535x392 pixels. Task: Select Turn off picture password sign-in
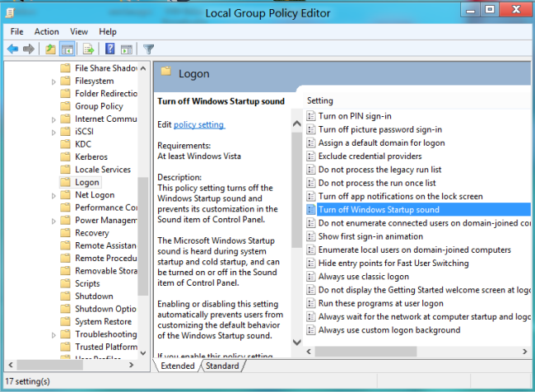pos(380,129)
